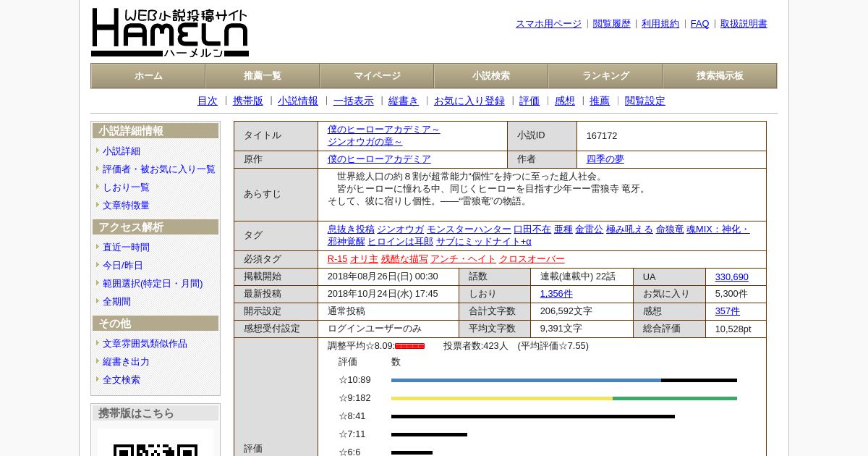Click the モンスターハンター tag

point(469,229)
